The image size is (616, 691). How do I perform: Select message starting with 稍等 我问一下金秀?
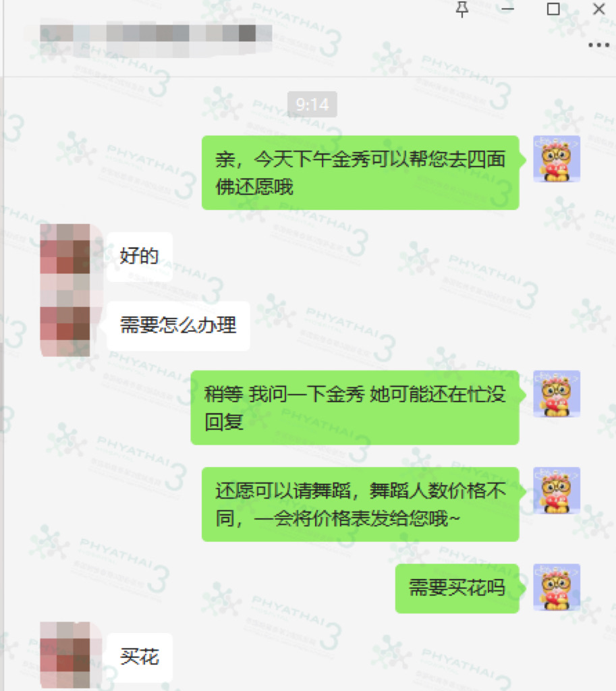coord(355,408)
